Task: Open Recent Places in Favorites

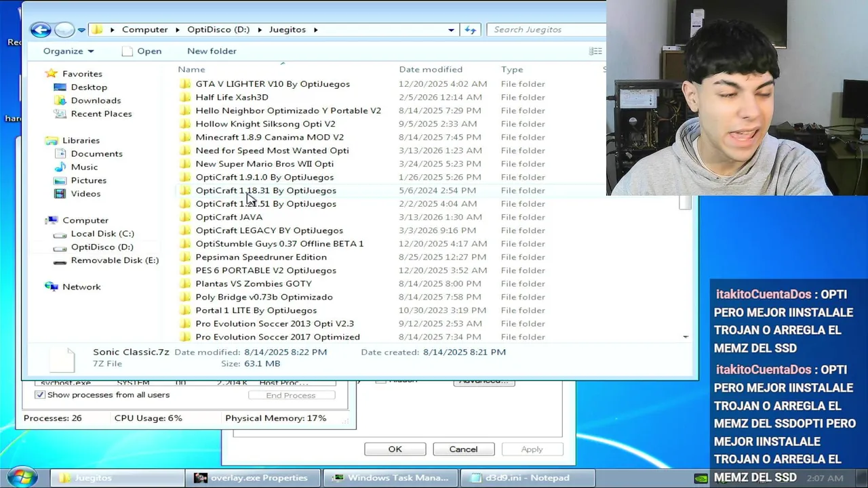Action: click(x=101, y=113)
